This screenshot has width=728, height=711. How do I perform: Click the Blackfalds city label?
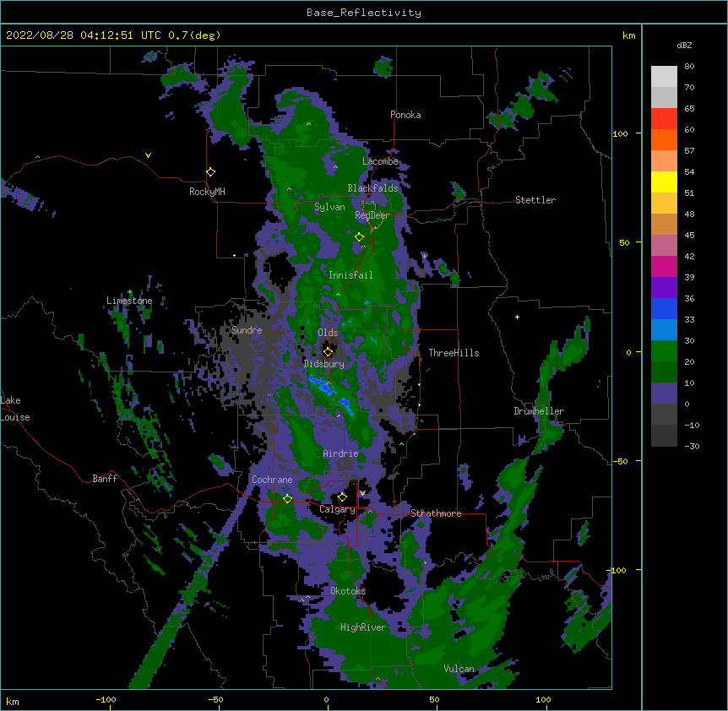372,188
